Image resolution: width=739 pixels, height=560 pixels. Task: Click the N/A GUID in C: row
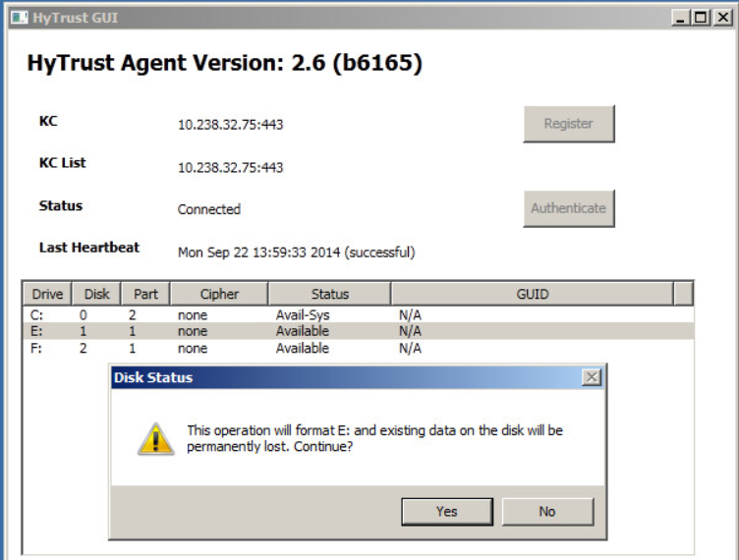(x=410, y=314)
